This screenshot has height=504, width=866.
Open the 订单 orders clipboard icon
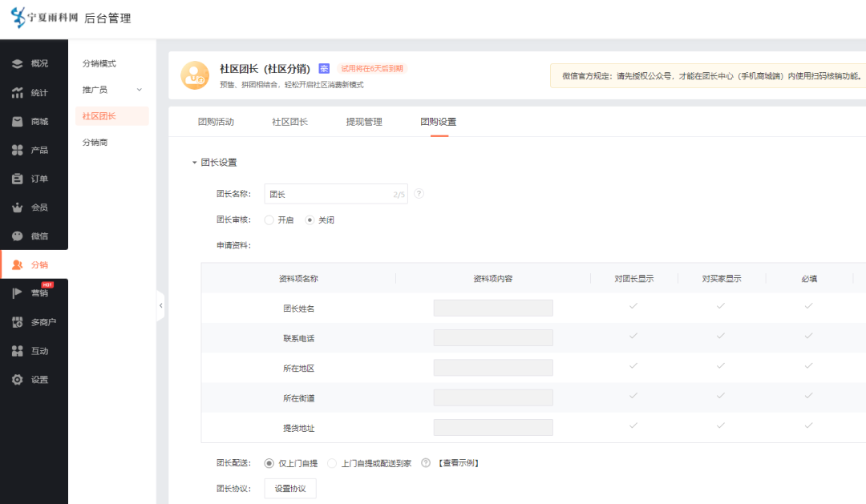tap(17, 179)
